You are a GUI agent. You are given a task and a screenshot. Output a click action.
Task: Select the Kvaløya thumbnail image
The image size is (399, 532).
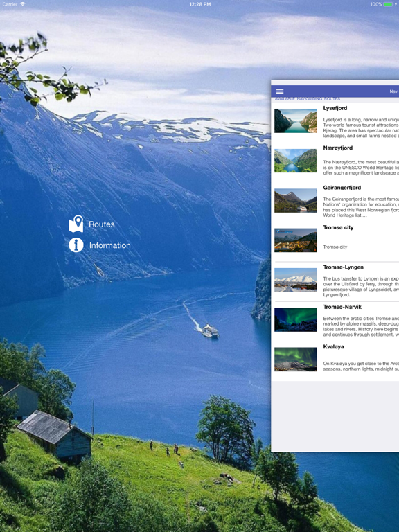pyautogui.click(x=296, y=359)
